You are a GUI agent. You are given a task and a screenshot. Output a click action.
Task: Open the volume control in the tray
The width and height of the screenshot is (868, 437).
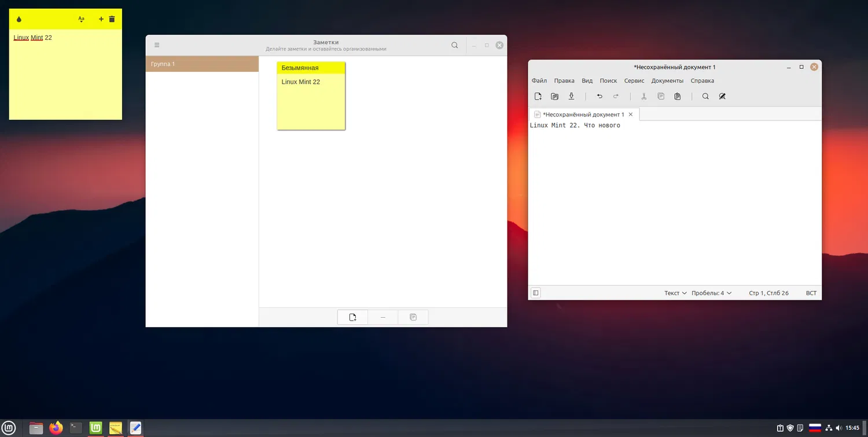coord(838,428)
